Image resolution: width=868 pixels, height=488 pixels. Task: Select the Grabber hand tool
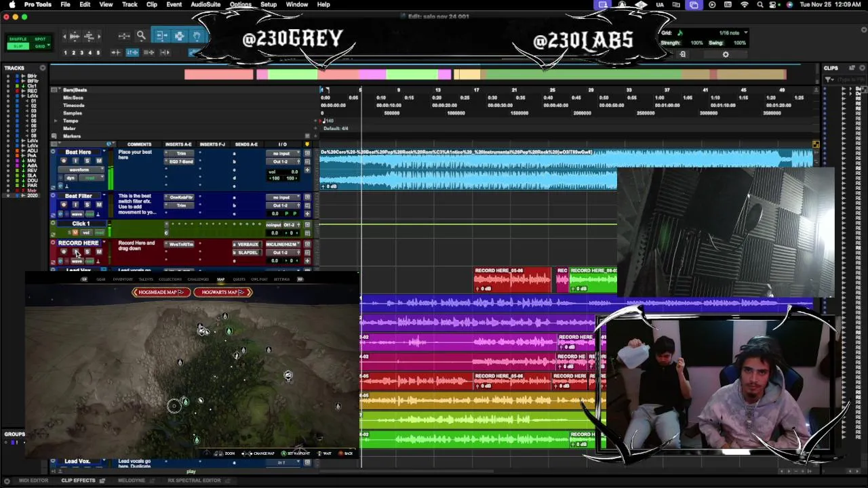click(197, 36)
